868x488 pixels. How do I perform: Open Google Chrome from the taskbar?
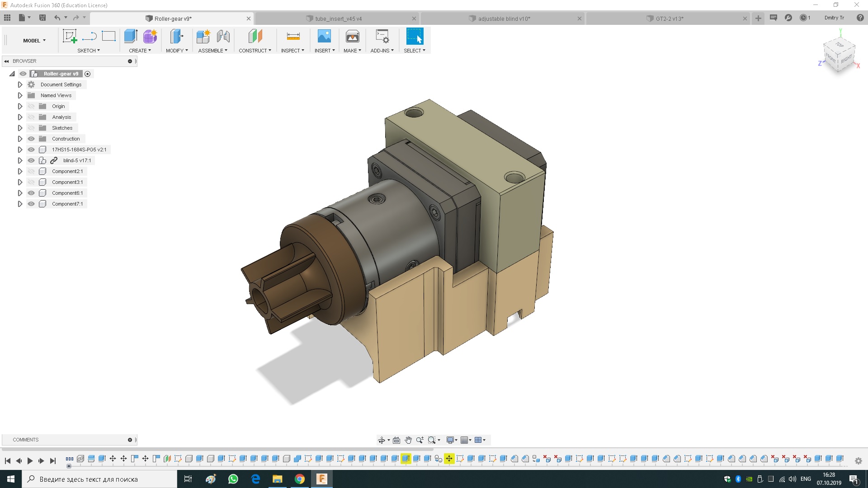(x=300, y=479)
